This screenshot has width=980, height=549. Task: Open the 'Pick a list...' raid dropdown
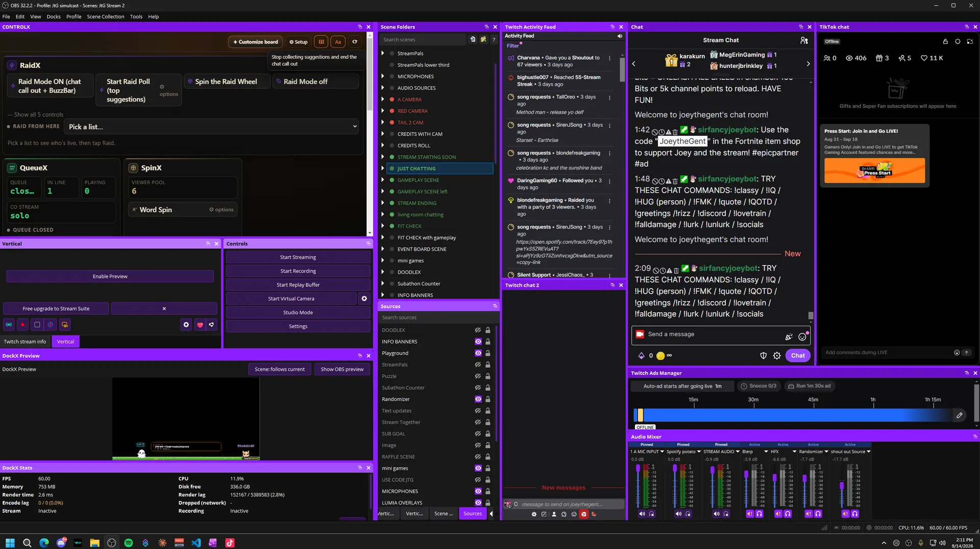[x=212, y=127]
